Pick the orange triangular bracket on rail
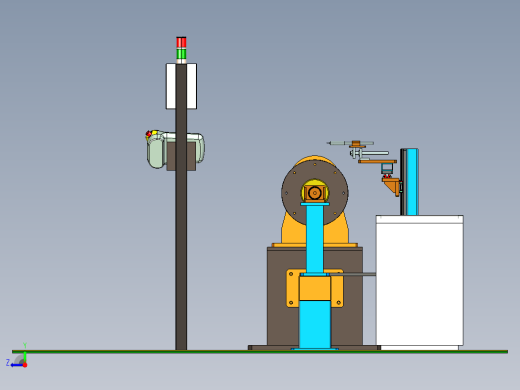 391,187
